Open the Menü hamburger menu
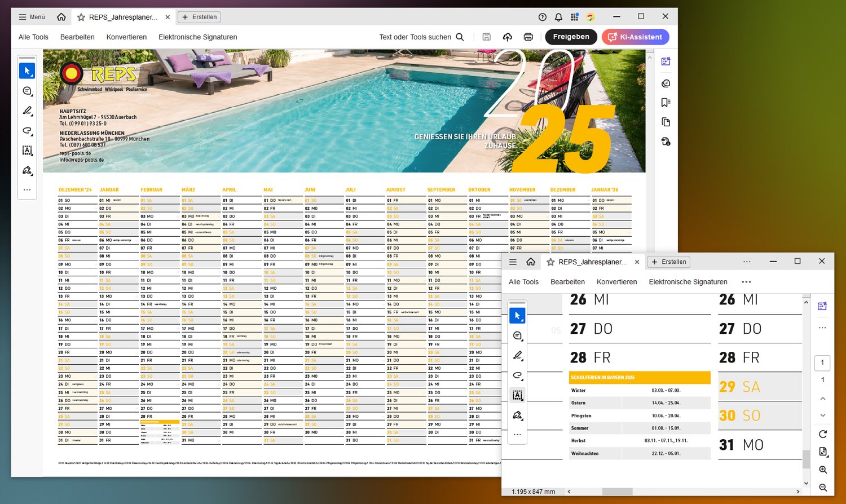The image size is (846, 504). (32, 17)
